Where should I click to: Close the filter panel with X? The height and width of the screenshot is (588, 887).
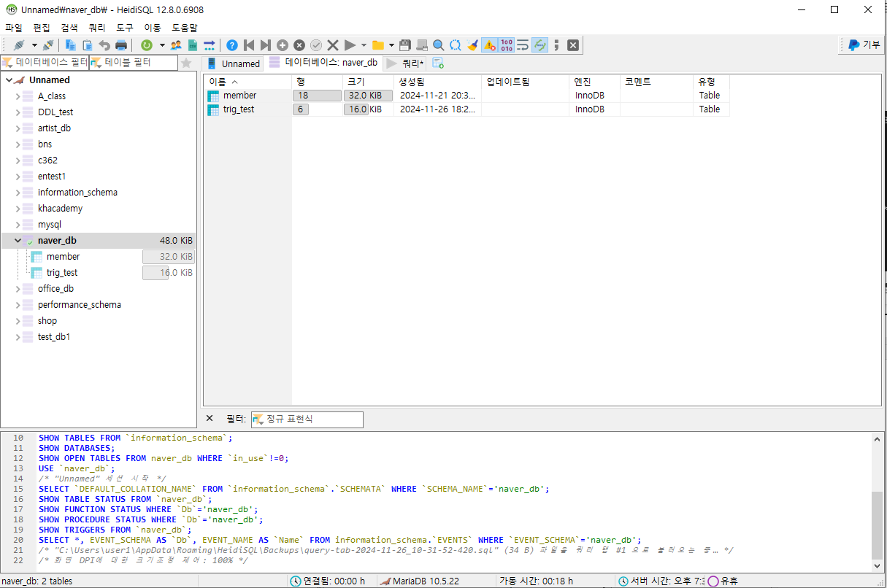(210, 419)
